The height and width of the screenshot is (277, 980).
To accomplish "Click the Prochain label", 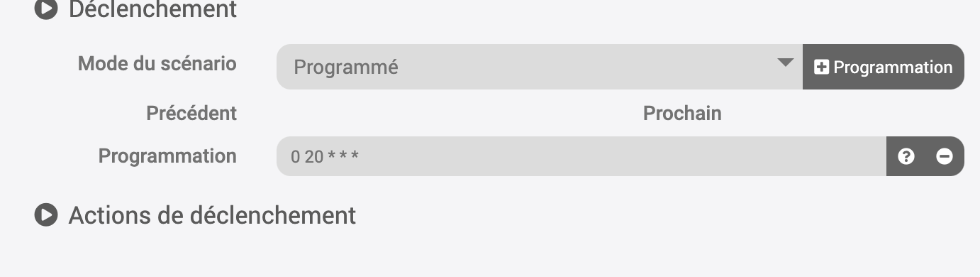I will point(682,113).
